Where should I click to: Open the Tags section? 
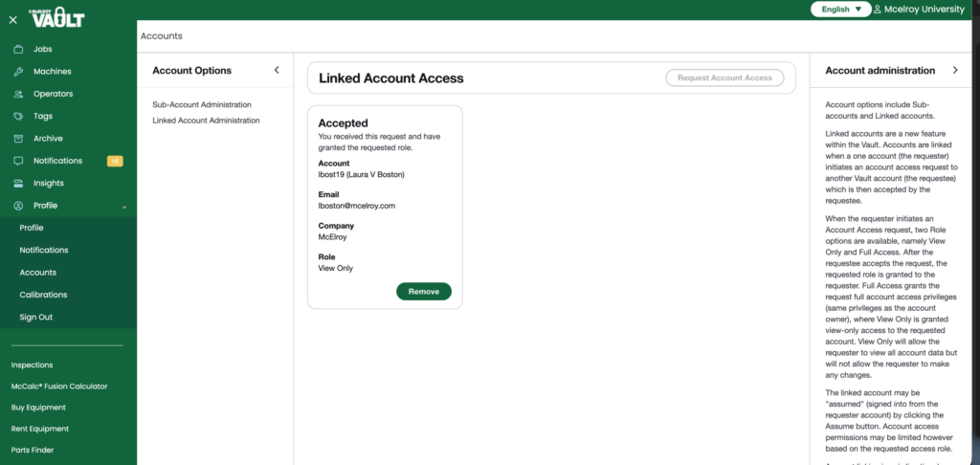[x=43, y=117]
